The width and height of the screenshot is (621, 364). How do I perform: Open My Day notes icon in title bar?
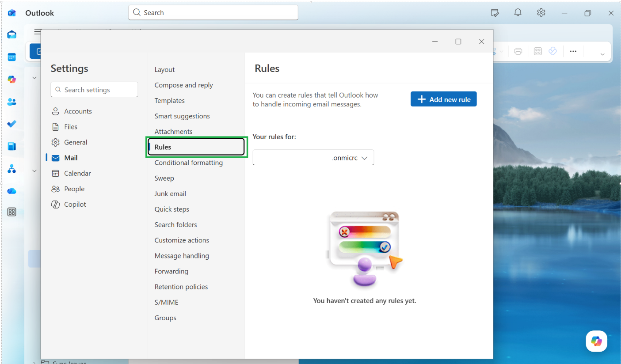(495, 13)
